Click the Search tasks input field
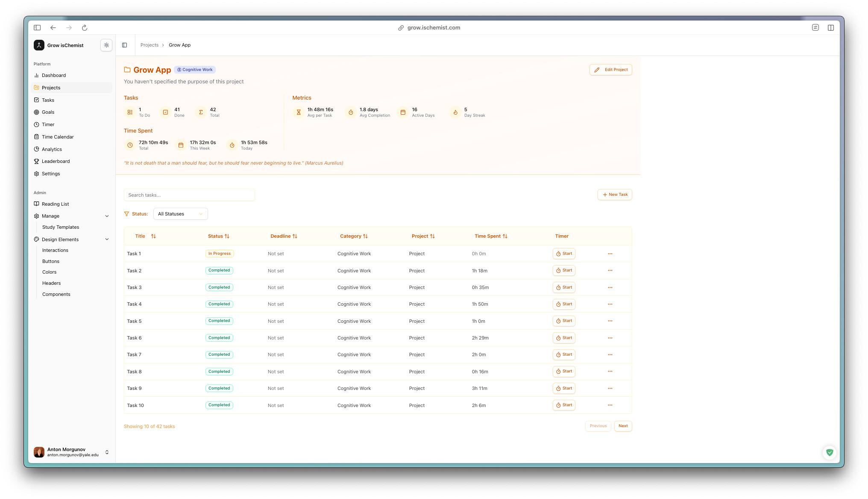Image resolution: width=868 pixels, height=499 pixels. 189,195
